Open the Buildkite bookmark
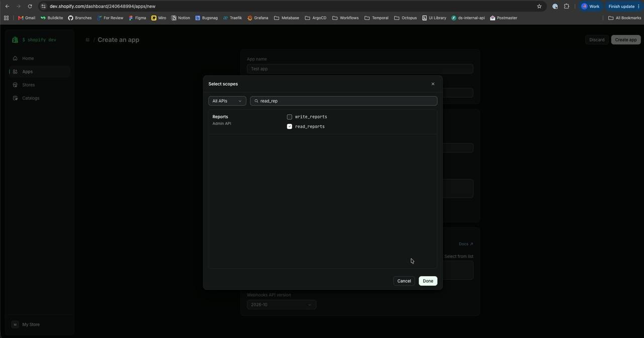 tap(52, 18)
